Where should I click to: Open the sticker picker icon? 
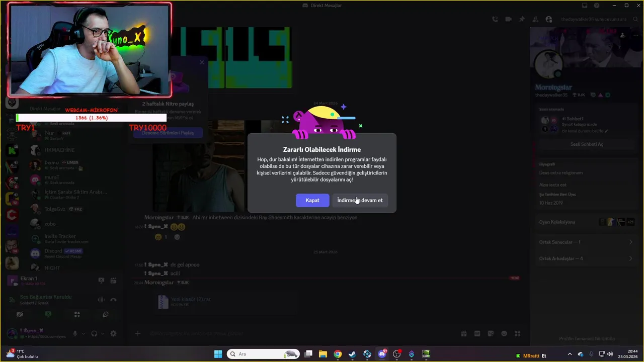[491, 333]
